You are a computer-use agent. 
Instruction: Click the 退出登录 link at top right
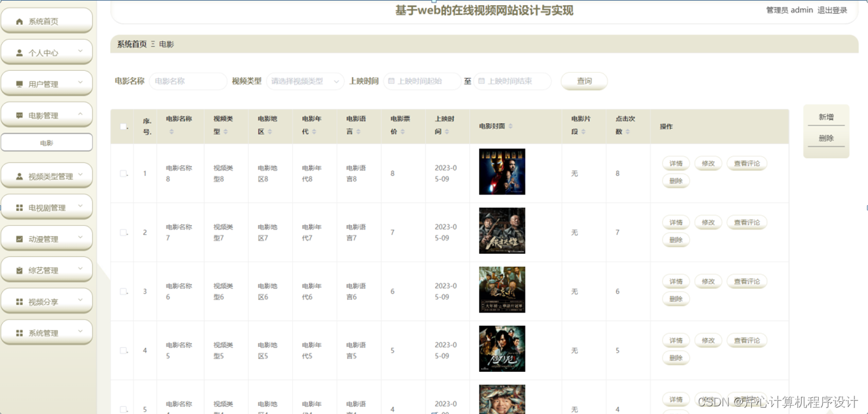pyautogui.click(x=832, y=10)
